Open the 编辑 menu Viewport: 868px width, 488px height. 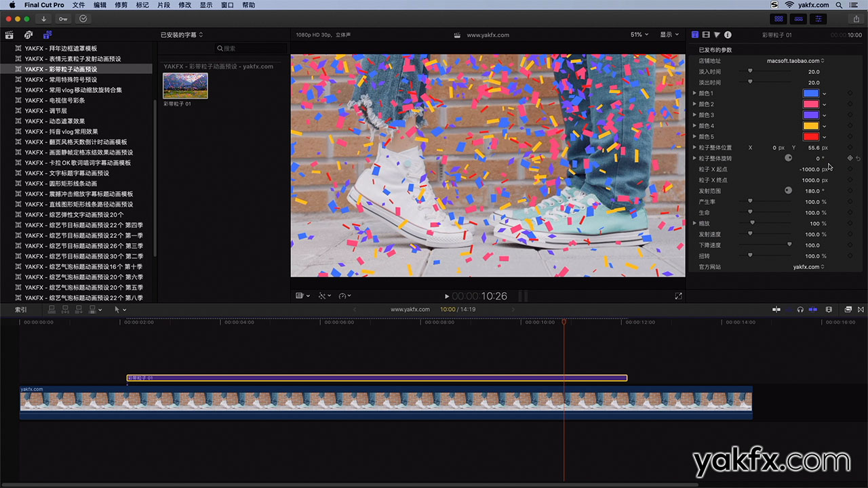point(100,5)
